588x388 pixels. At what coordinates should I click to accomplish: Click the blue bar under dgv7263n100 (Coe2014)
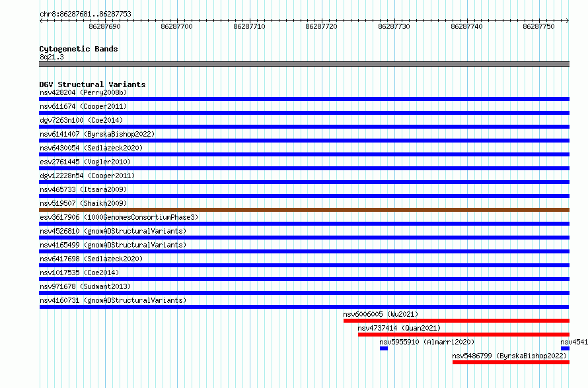[304, 127]
